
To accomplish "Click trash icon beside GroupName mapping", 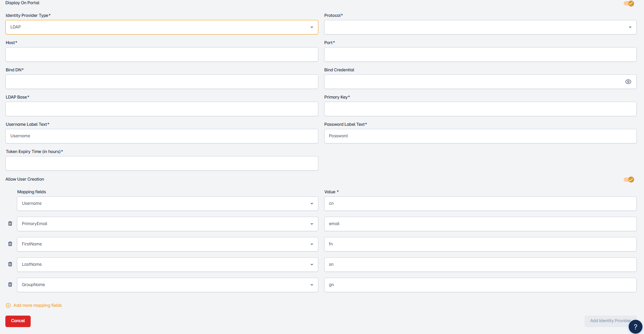I will pyautogui.click(x=10, y=285).
